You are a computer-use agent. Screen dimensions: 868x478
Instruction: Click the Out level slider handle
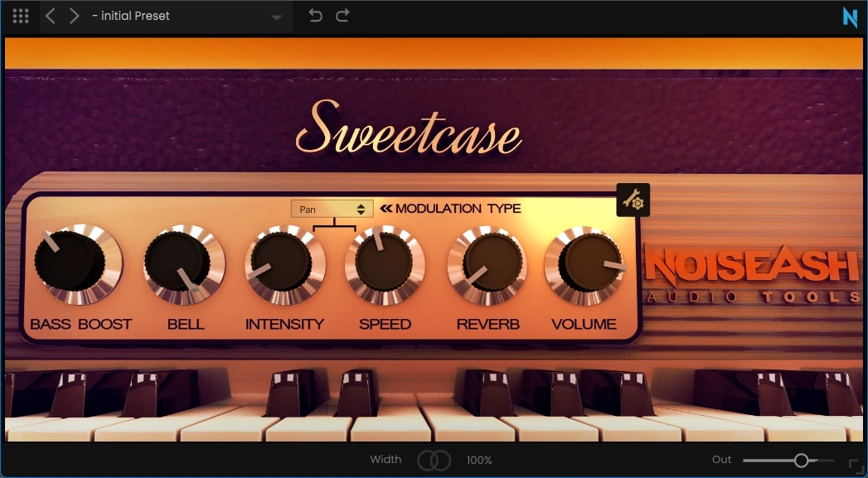(x=801, y=461)
